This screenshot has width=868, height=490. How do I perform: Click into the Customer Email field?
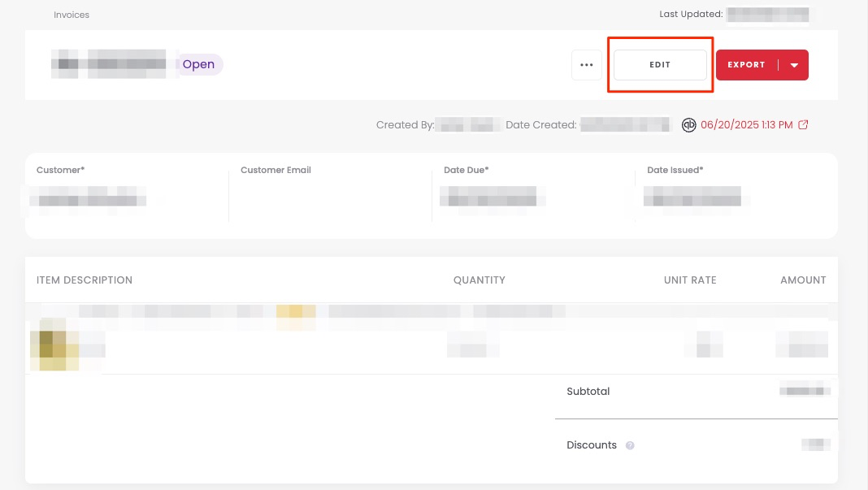[325, 197]
